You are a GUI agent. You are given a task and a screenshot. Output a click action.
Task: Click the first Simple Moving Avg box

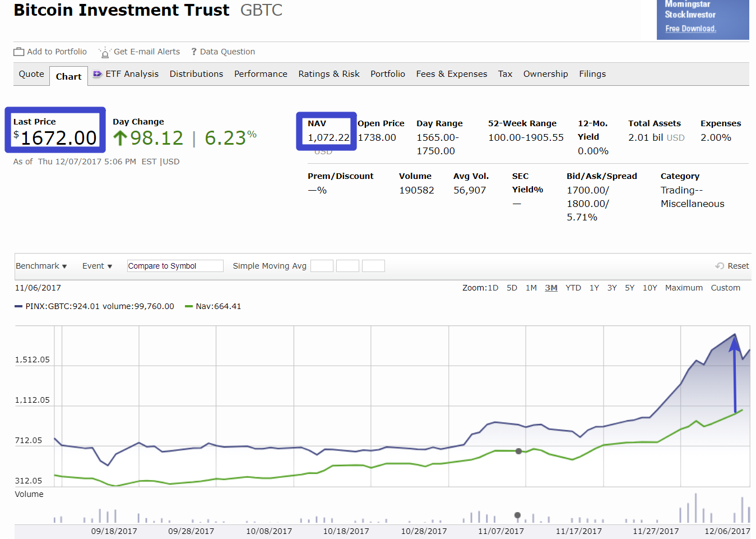pos(322,266)
